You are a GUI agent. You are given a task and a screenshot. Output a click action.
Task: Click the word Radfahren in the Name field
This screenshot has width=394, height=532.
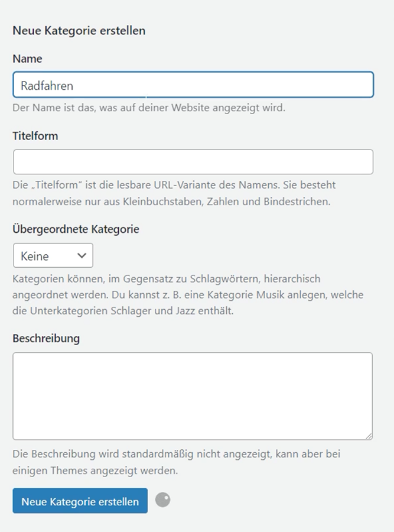pos(47,86)
